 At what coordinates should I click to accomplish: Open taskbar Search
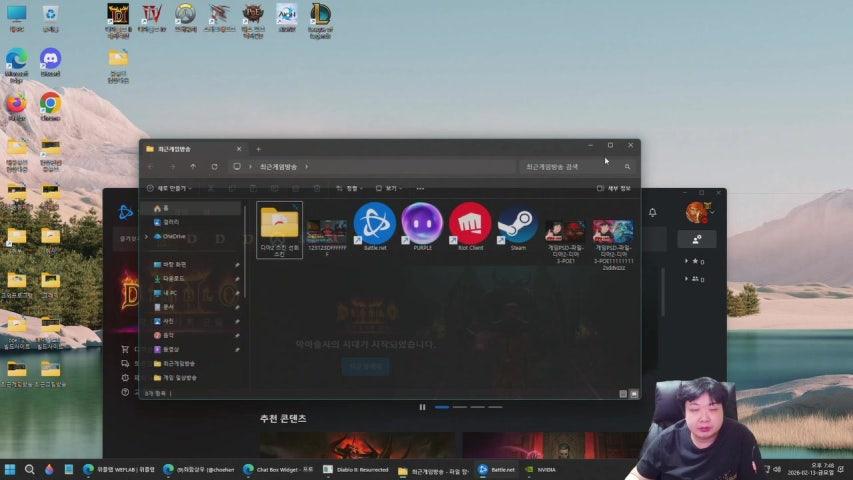(x=29, y=469)
